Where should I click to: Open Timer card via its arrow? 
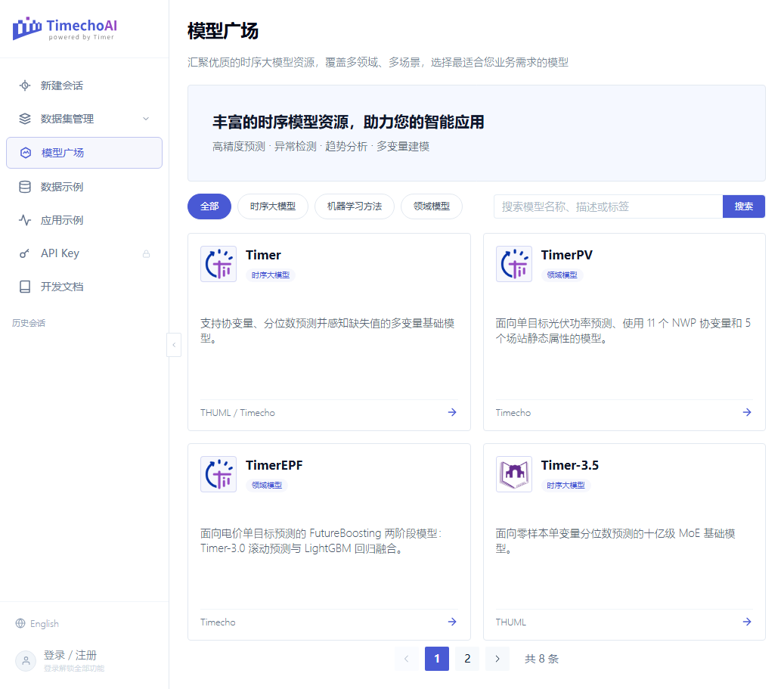click(452, 412)
